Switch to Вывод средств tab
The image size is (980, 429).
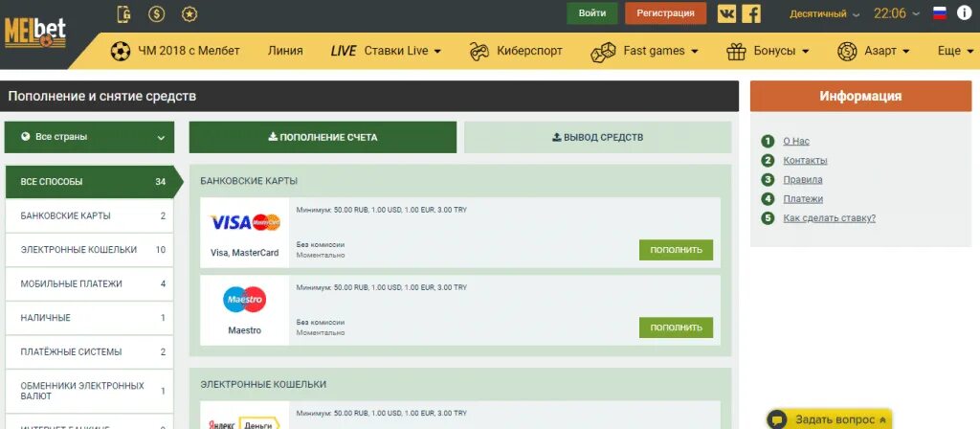597,137
